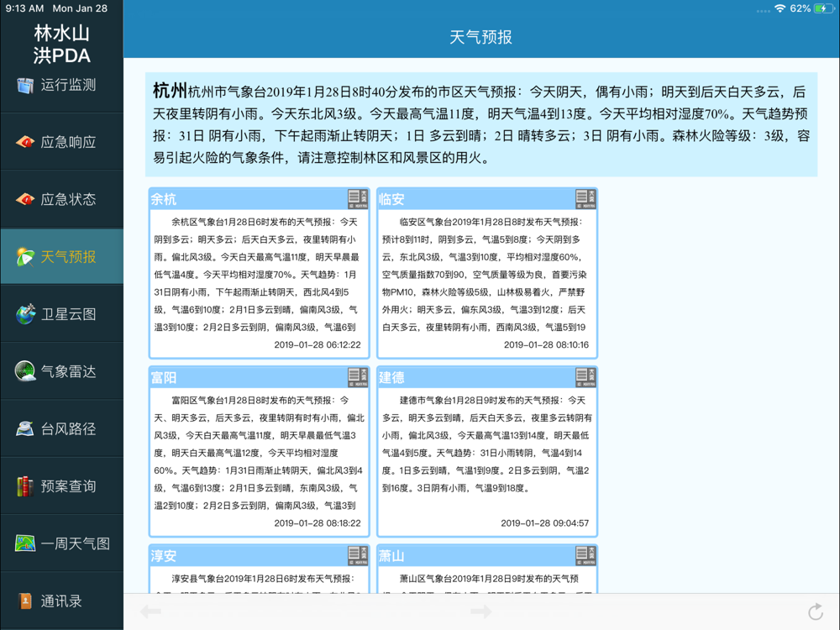Click the 运行监测 briefcase icon
The width and height of the screenshot is (840, 630).
pyautogui.click(x=24, y=85)
